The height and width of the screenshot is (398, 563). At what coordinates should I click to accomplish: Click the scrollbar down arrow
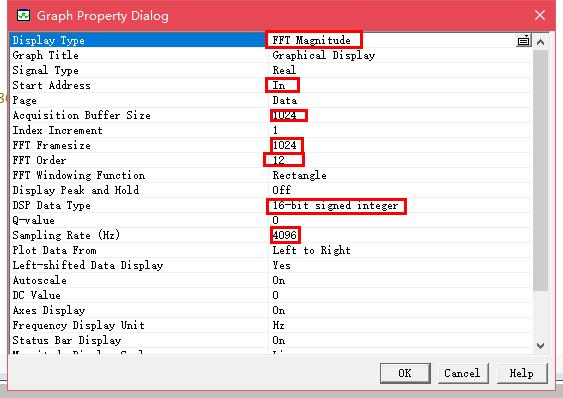540,346
